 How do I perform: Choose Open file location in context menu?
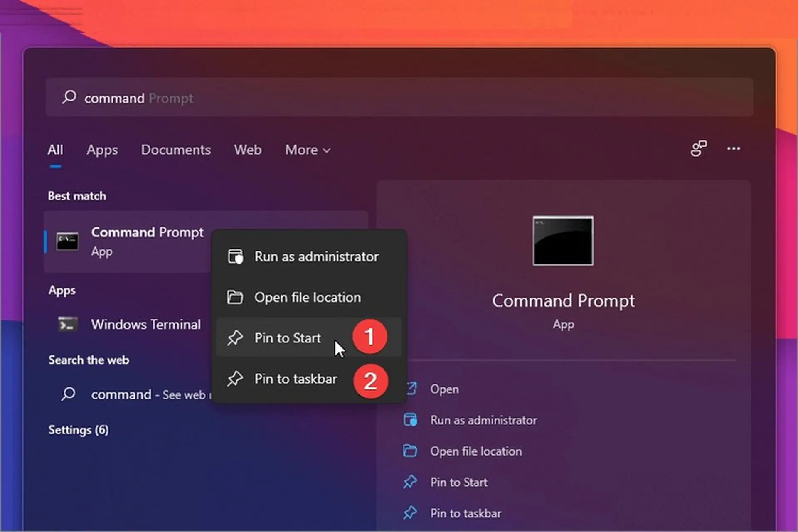tap(309, 297)
